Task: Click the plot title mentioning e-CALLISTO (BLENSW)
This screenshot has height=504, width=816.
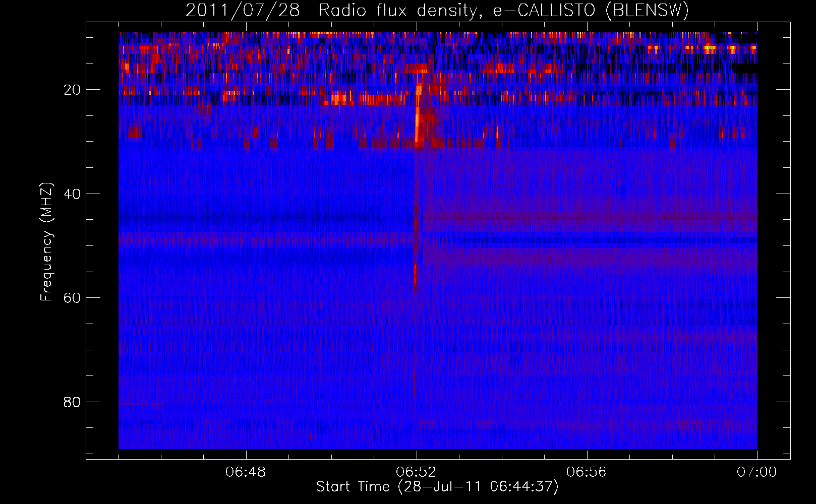Action: click(437, 11)
